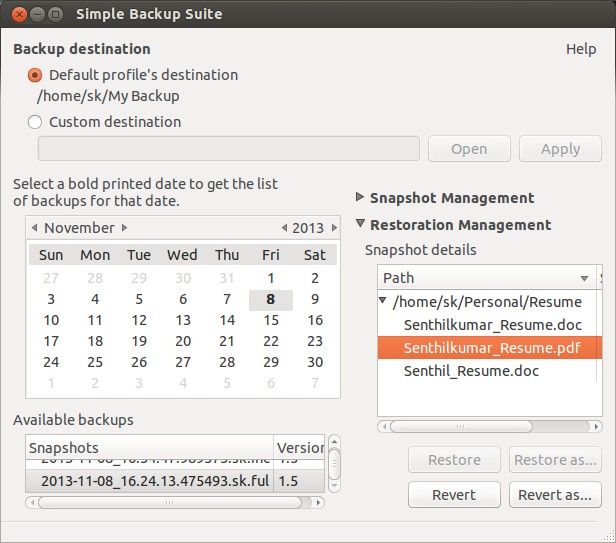The height and width of the screenshot is (543, 616).
Task: Click snapshot list scroll down arrow
Action: coord(334,486)
